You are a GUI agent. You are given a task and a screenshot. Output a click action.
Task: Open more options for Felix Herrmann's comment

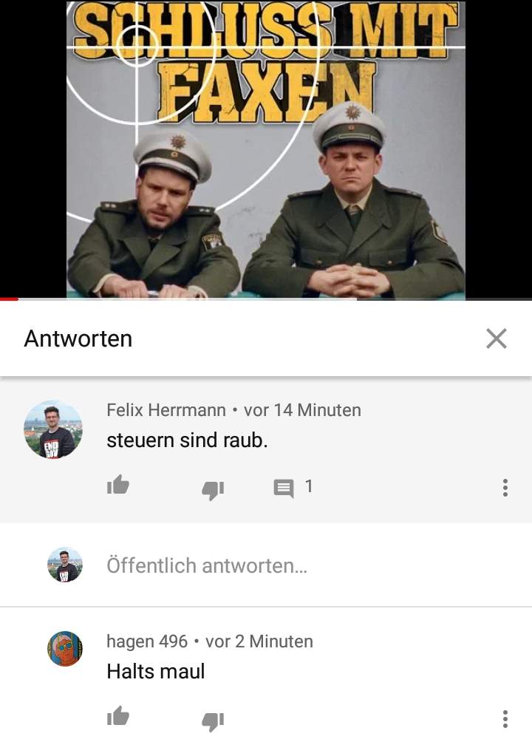pos(505,488)
